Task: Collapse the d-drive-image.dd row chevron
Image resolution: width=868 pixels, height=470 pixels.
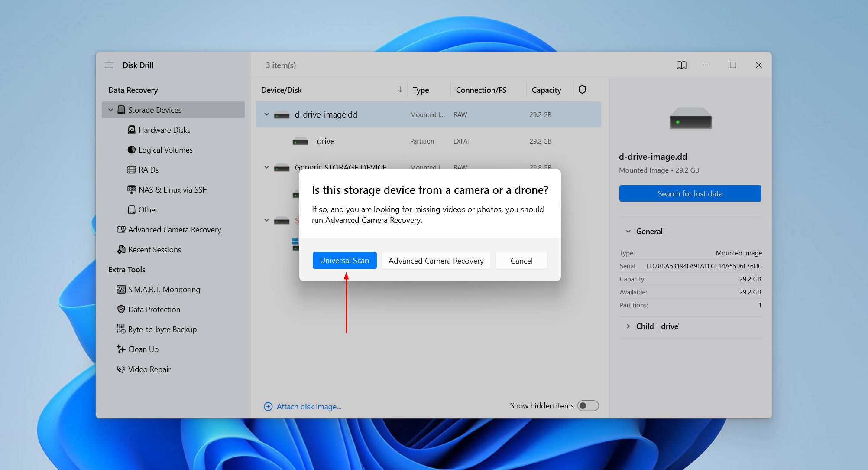Action: 267,114
